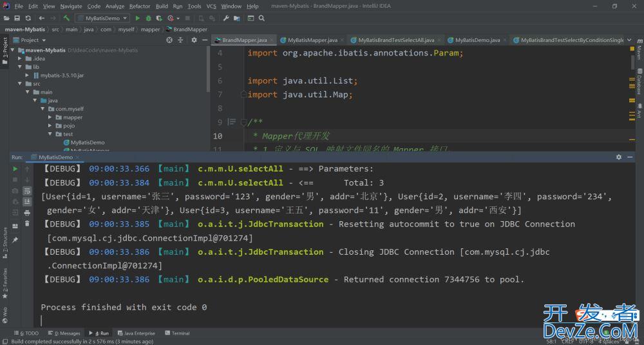Viewport: 644px width, 345px height.
Task: Open MyBatisDemo run configuration dropdown
Action: (x=102, y=18)
